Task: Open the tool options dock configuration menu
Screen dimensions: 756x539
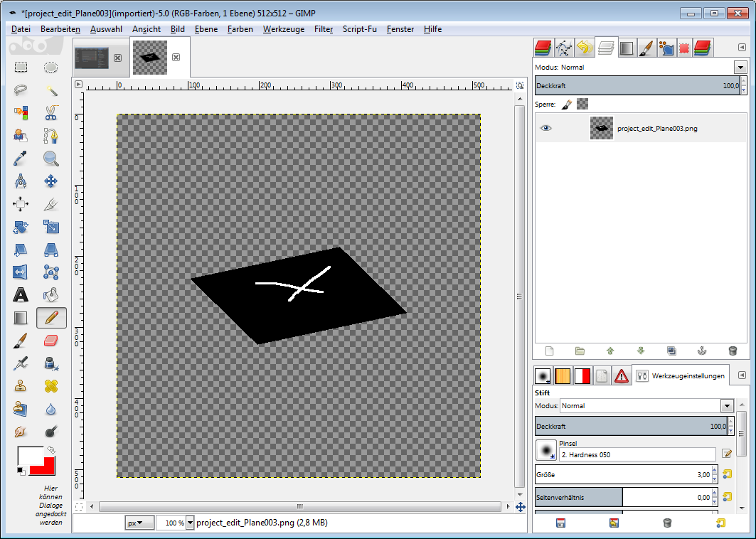Action: [742, 375]
